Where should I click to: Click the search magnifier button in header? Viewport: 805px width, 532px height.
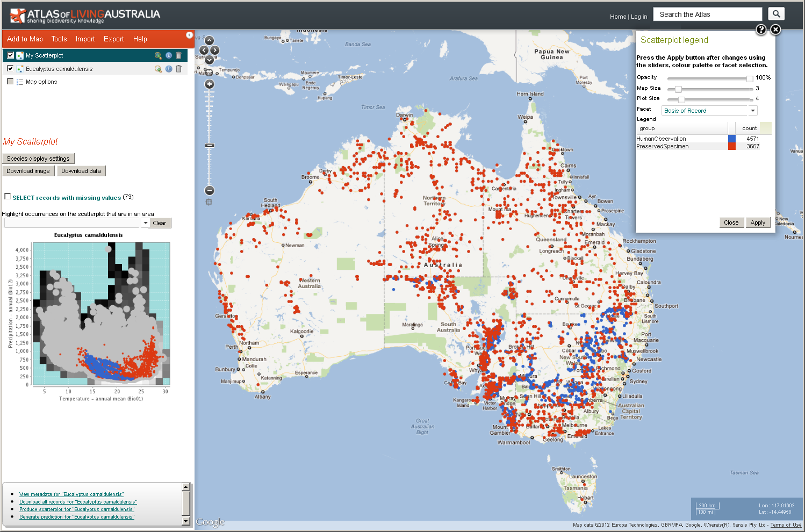(x=776, y=14)
